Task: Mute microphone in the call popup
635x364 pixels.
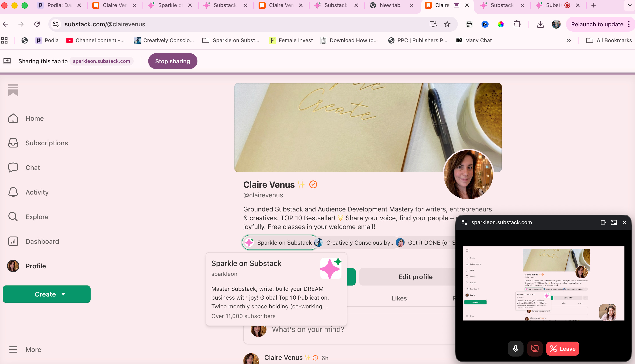Action: (x=515, y=348)
